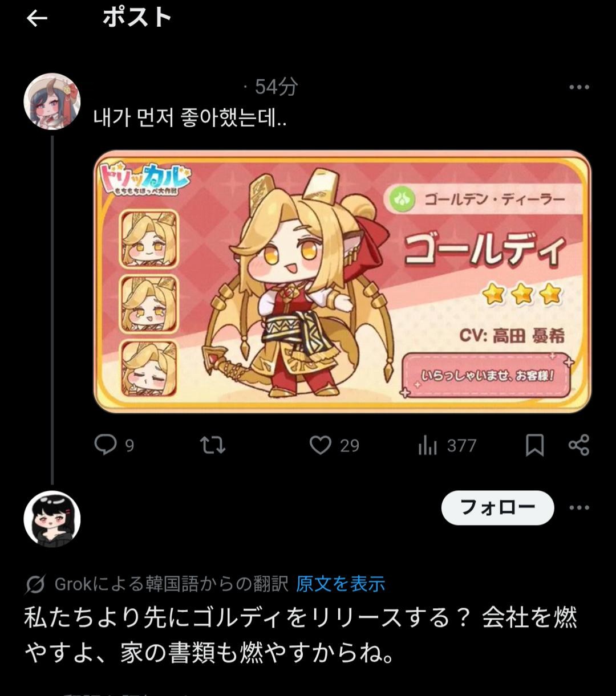Tap the translated Japanese reply text
Image resolution: width=616 pixels, height=696 pixels.
coord(301,636)
